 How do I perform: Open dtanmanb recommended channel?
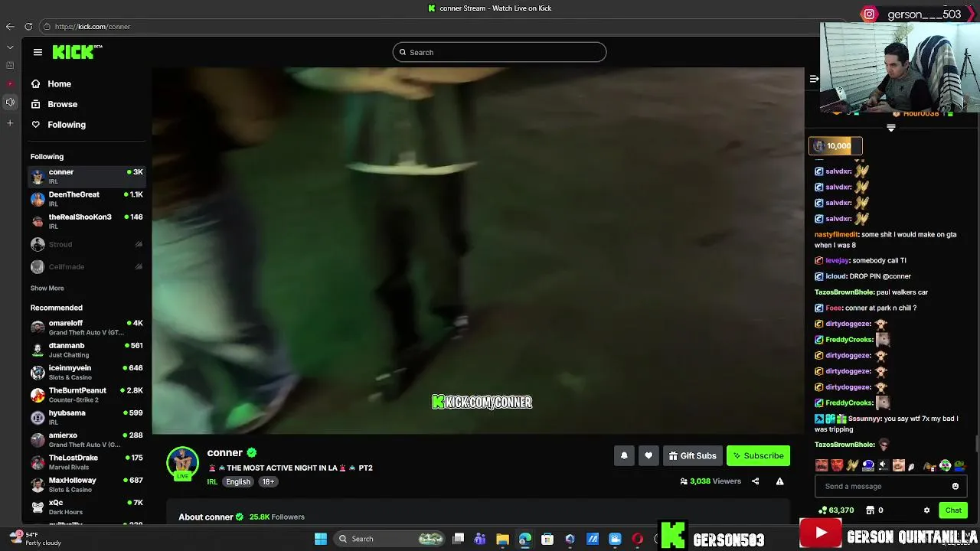pyautogui.click(x=87, y=350)
